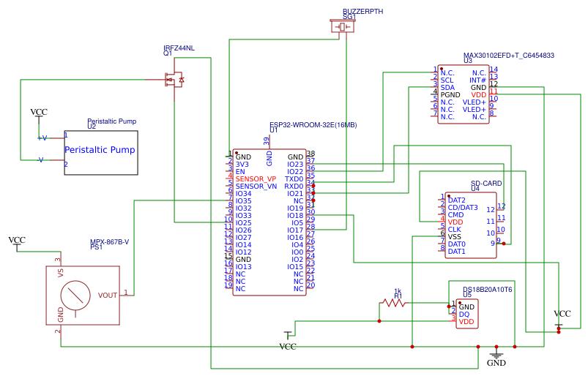Select the IO17 pin label
Image resolution: width=588 pixels, height=376 pixels.
295,230
